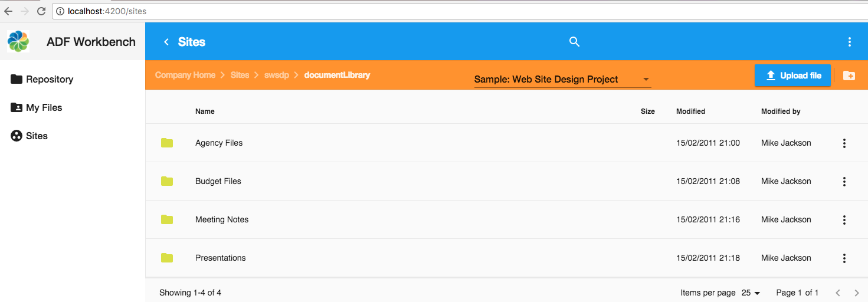This screenshot has height=302, width=868.
Task: Click the Upload file button
Action: click(x=792, y=75)
